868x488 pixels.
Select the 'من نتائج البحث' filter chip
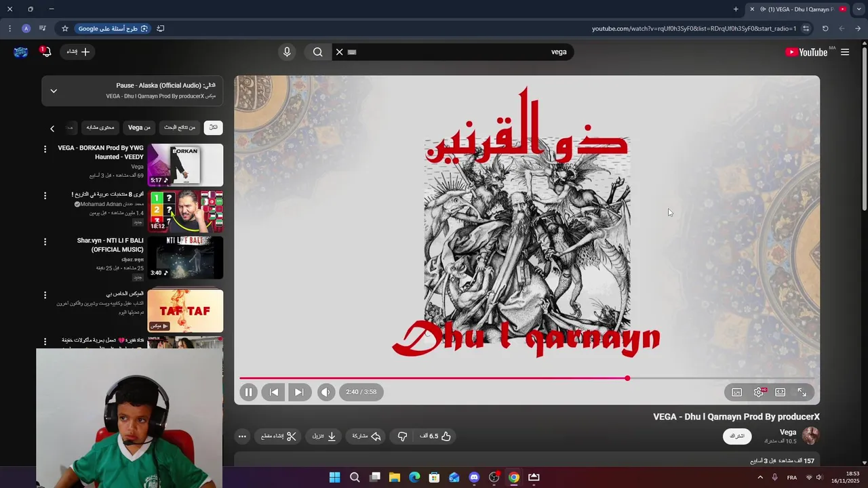coord(180,127)
